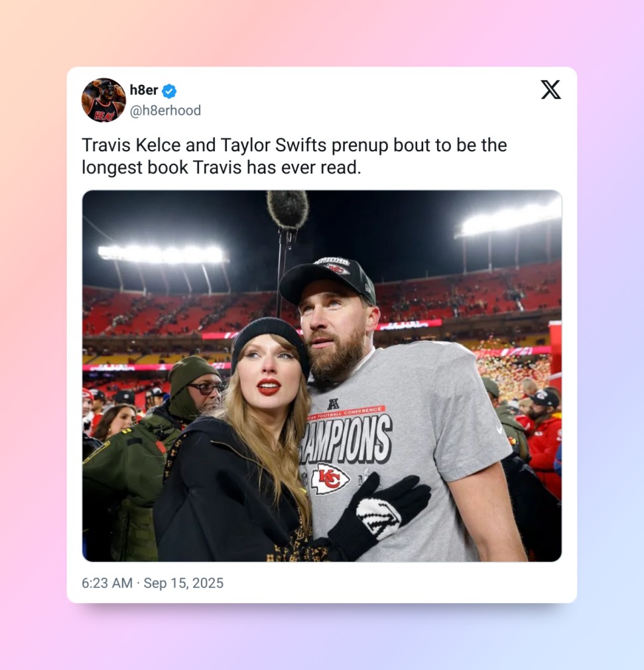Click the AFC logo above Champions text
This screenshot has height=670, width=644.
(334, 403)
